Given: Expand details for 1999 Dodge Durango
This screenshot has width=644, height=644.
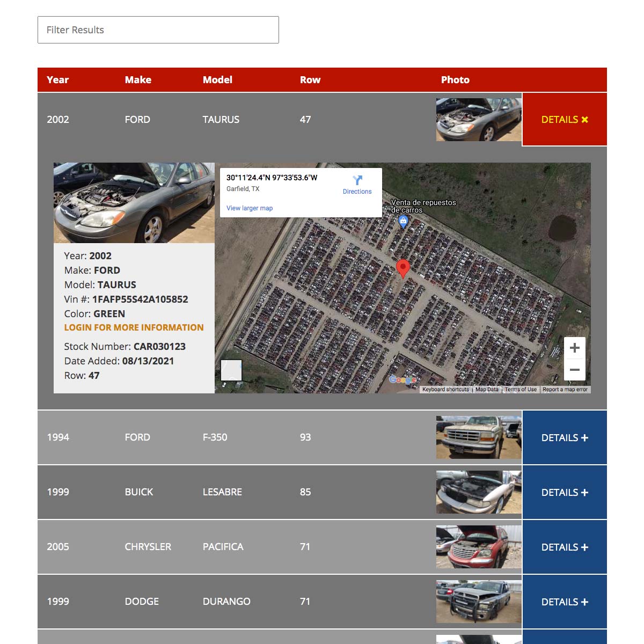Looking at the screenshot, I should 565,602.
